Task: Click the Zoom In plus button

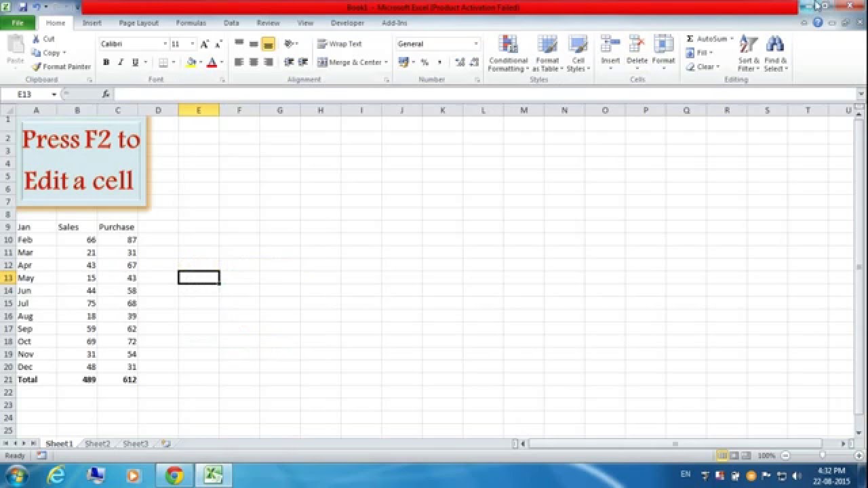Action: 859,456
